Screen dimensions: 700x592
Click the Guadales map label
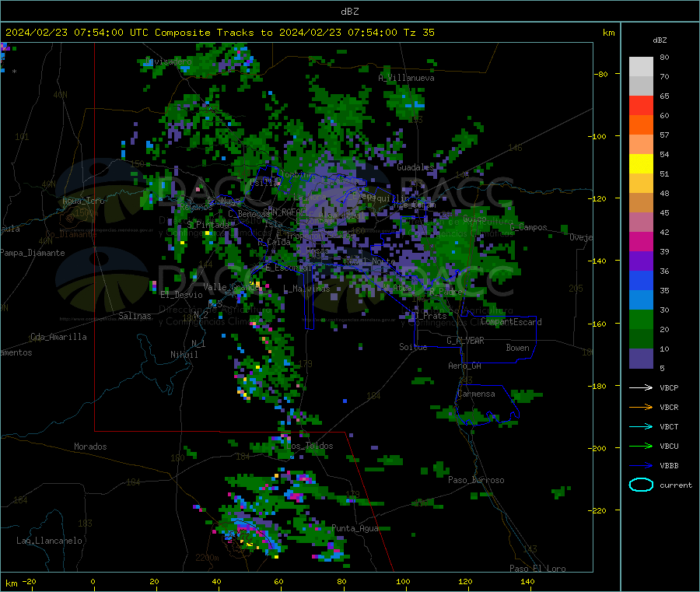pos(415,167)
